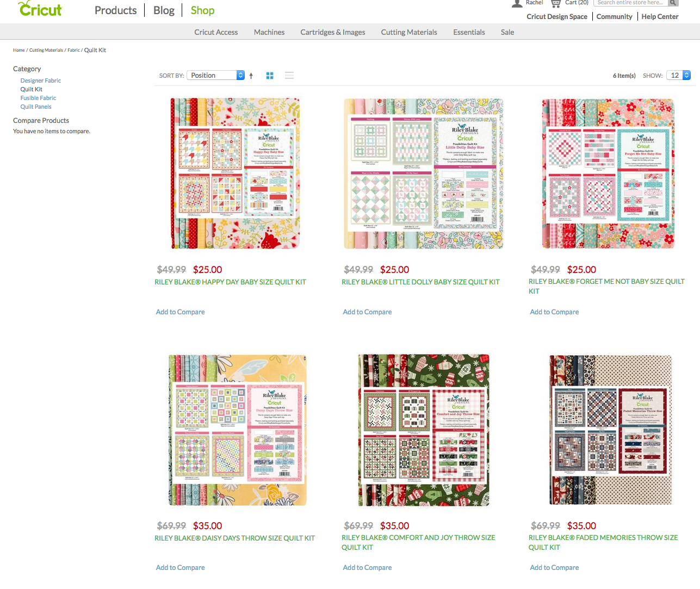This screenshot has width=700, height=589.
Task: Select the Quilt Panels category
Action: click(36, 107)
